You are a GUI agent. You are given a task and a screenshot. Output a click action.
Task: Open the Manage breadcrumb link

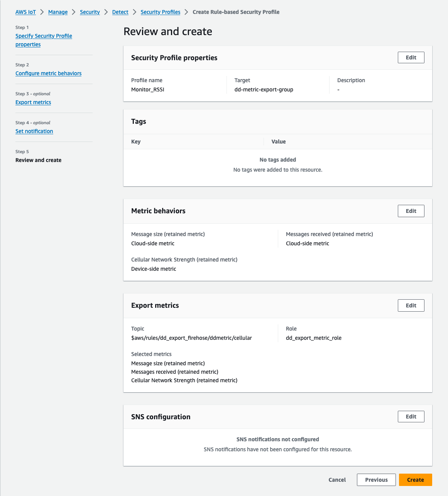click(x=58, y=12)
